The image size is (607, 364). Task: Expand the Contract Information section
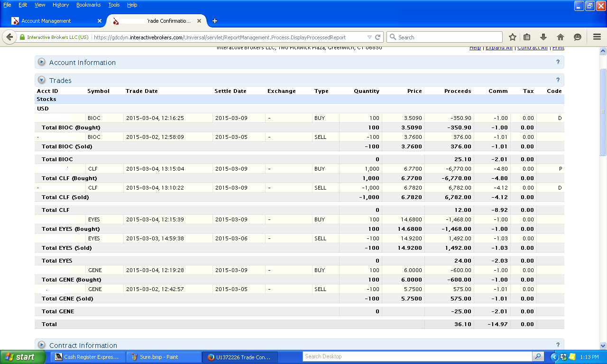[x=42, y=345]
